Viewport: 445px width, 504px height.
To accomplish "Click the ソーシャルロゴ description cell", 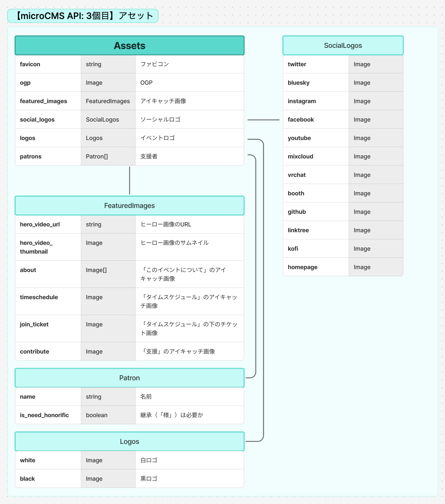I will (190, 120).
